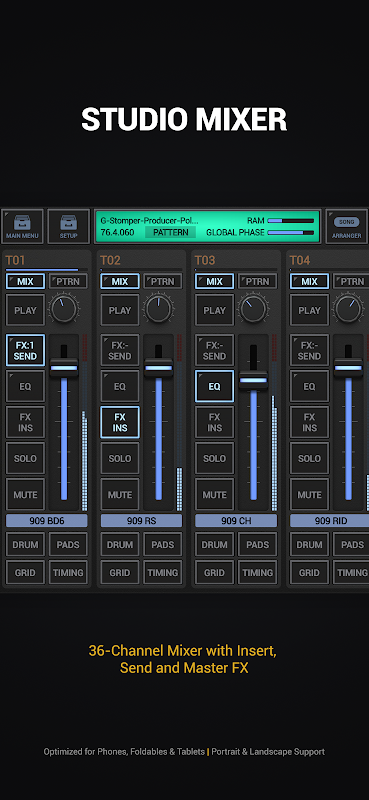Screen dimensions: 369x800
Task: Open TIMING view for T03
Action: pyautogui.click(x=258, y=572)
